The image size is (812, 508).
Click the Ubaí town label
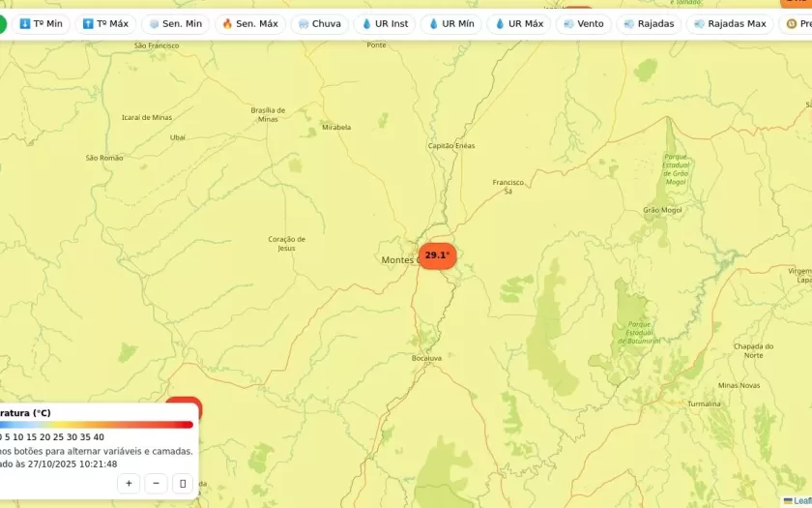coord(177,137)
